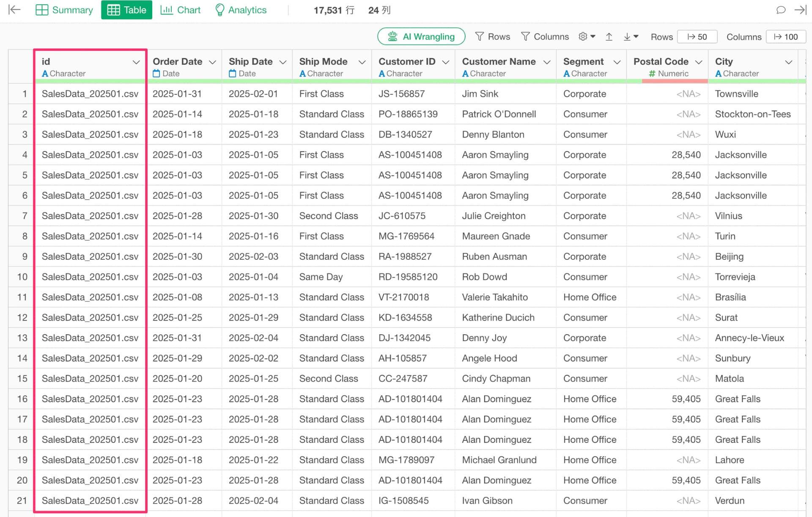
Task: Click the expand-right arrow icon
Action: pos(800,10)
